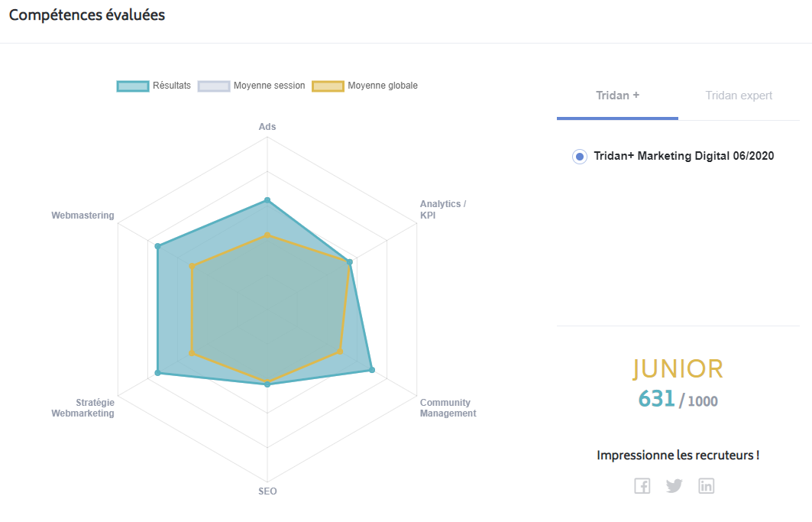The width and height of the screenshot is (812, 522).
Task: Select yellow Moyenne globale point on Stratégie Webmarketing axis
Action: click(192, 353)
